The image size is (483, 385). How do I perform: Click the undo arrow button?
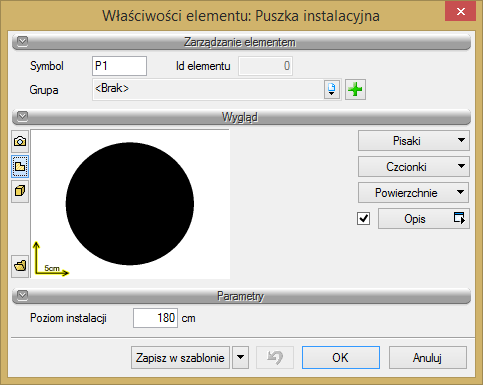click(x=275, y=358)
